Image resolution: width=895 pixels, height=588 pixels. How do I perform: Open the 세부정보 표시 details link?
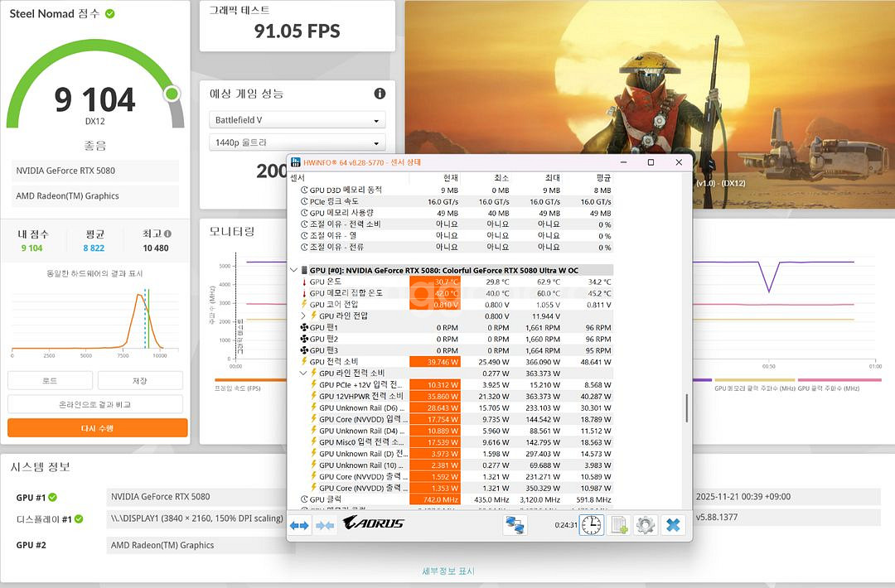click(x=447, y=571)
